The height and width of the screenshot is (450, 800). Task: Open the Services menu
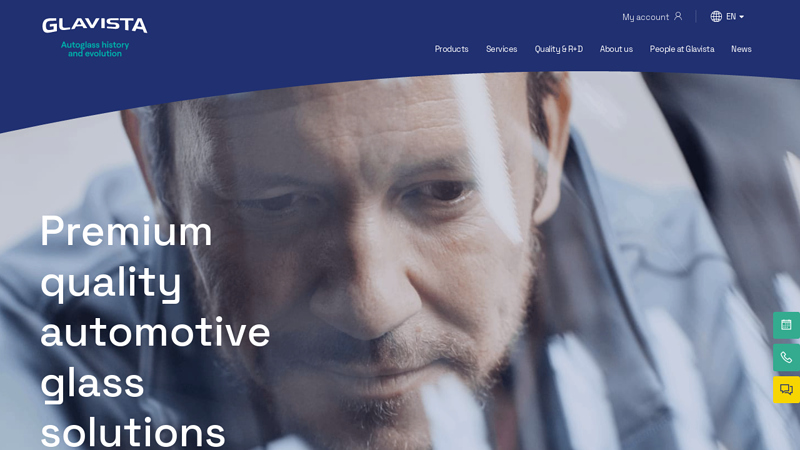click(501, 49)
